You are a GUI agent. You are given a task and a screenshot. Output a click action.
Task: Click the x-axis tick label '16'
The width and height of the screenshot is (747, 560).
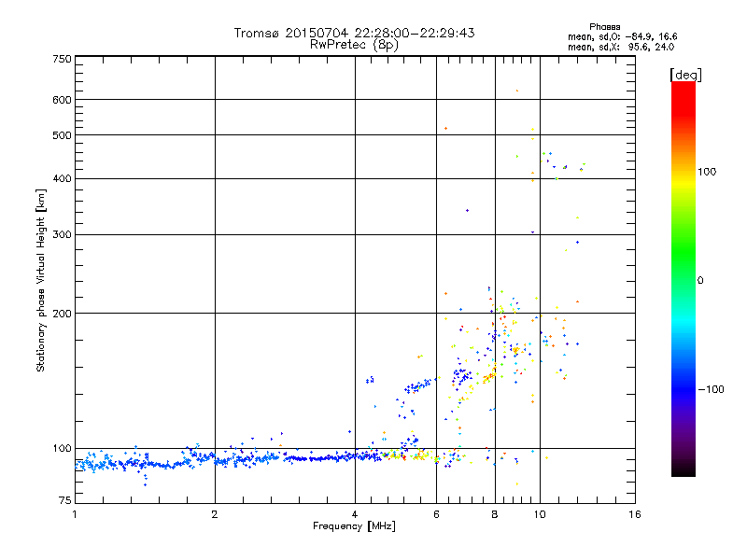pos(635,514)
